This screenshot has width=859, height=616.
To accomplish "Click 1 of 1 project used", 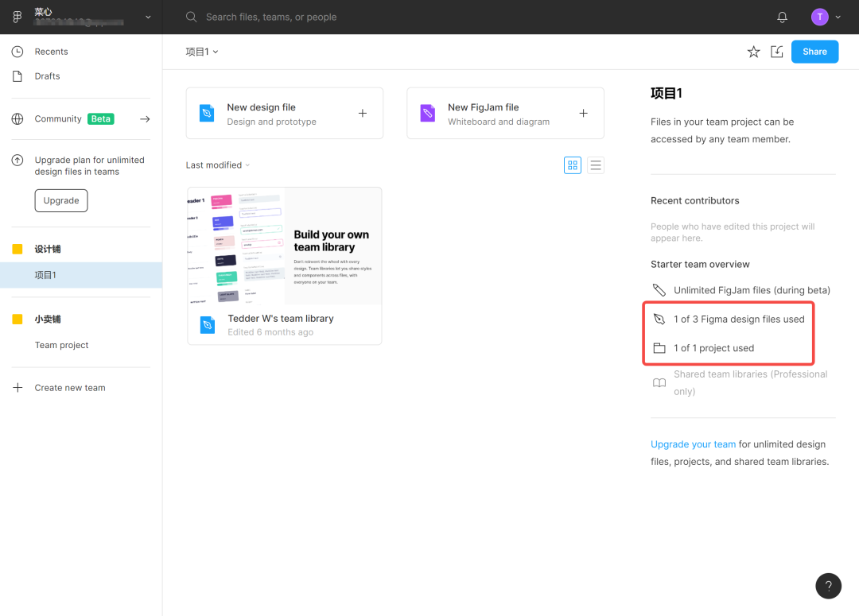I will tap(713, 348).
